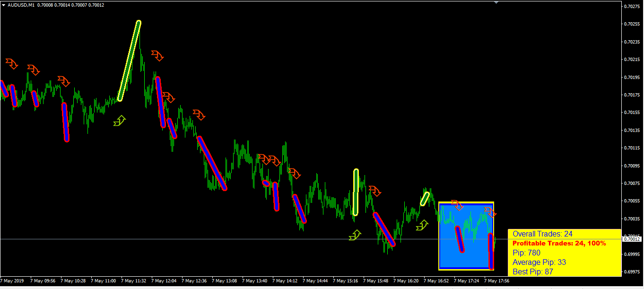Select the short green line near 16:52
The height and width of the screenshot is (289, 644).
click(x=425, y=198)
